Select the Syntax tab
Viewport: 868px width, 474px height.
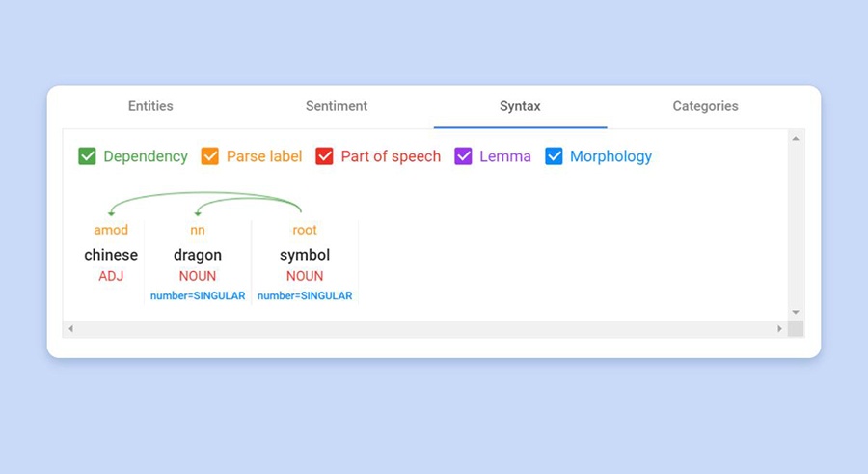point(520,106)
